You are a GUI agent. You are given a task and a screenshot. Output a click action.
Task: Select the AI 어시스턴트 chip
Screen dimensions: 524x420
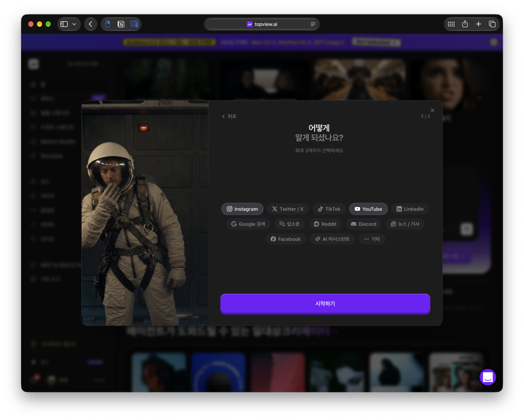click(x=333, y=239)
